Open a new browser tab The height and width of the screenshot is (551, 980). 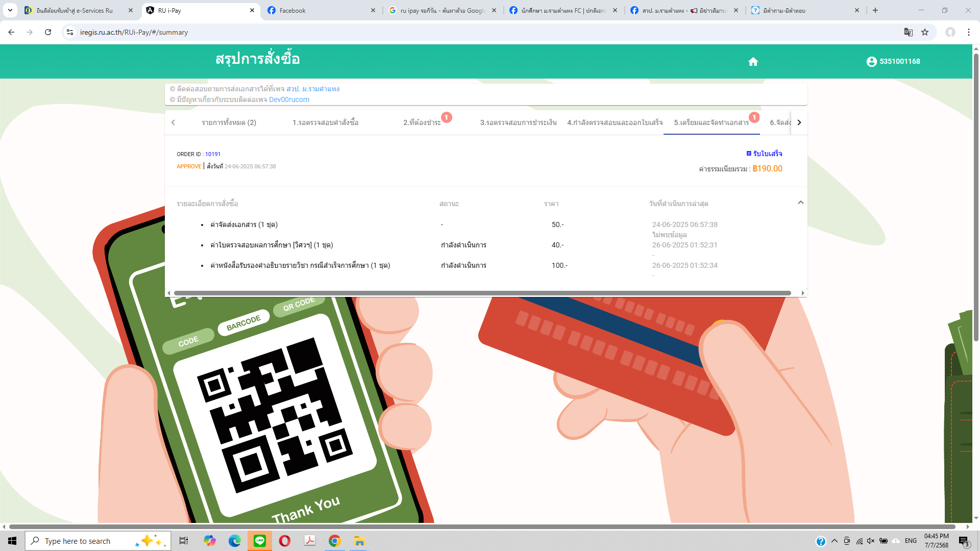[875, 10]
